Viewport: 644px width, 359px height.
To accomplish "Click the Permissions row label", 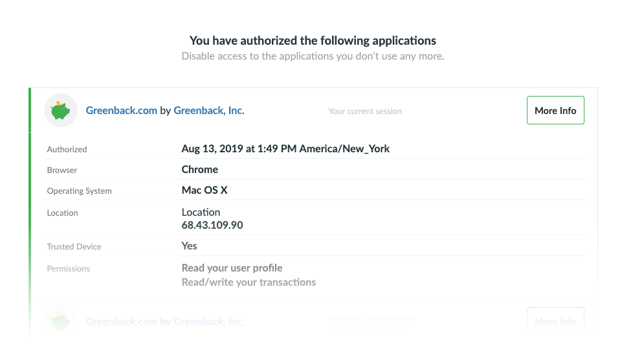I will tap(69, 269).
